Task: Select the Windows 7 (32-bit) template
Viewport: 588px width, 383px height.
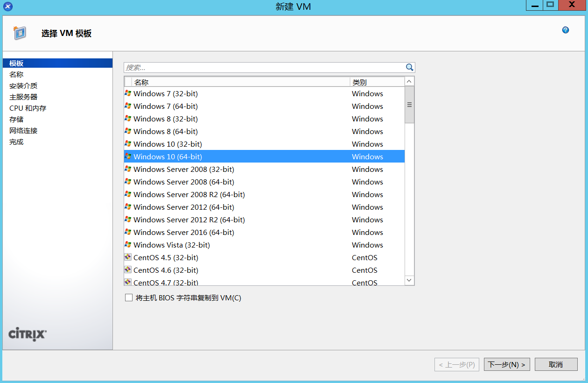Action: click(264, 93)
